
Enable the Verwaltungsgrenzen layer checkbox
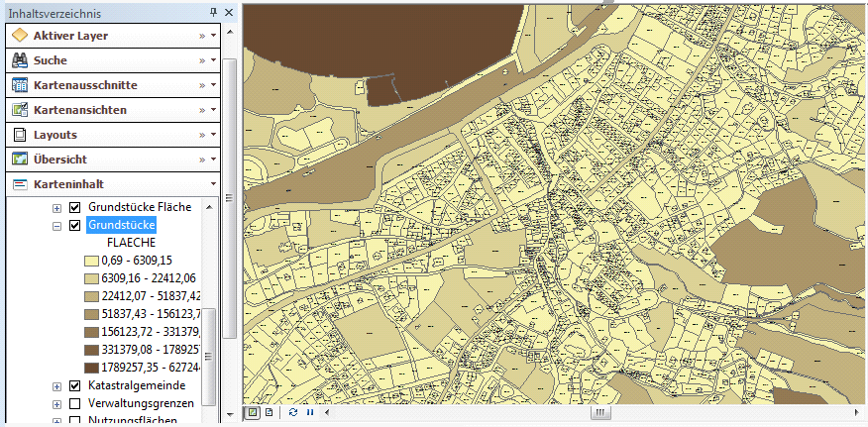point(74,403)
